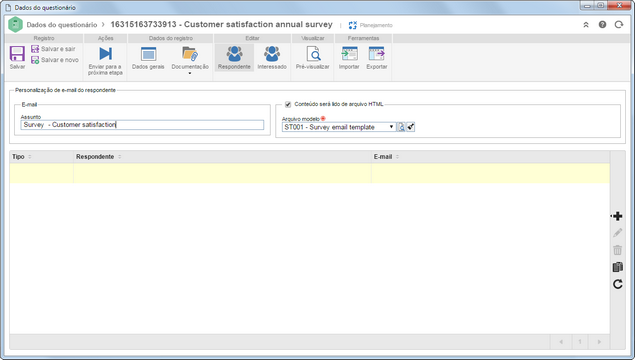The height and width of the screenshot is (360, 635).
Task: Launch Pré-visualizar preview
Action: pyautogui.click(x=312, y=58)
